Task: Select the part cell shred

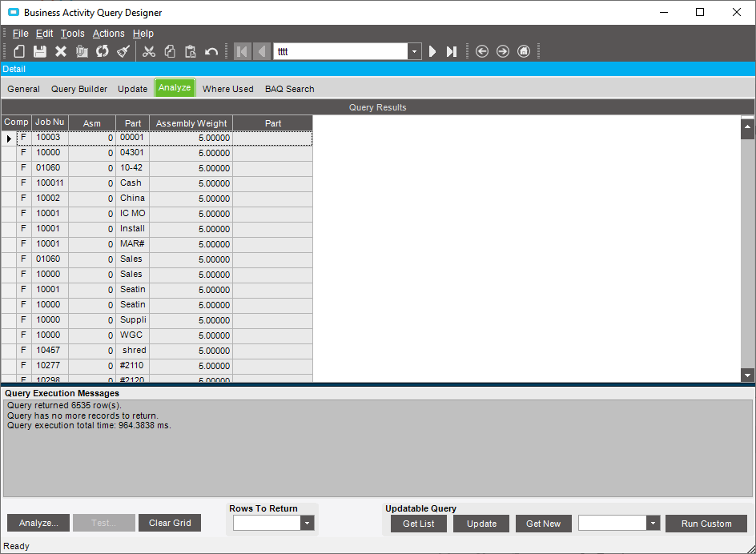Action: coord(133,351)
